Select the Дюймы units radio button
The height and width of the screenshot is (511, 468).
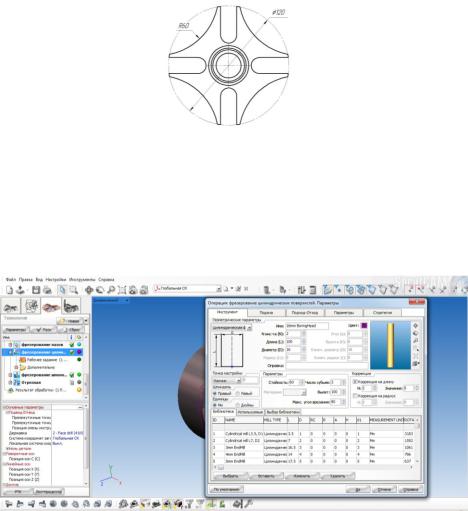[237, 405]
